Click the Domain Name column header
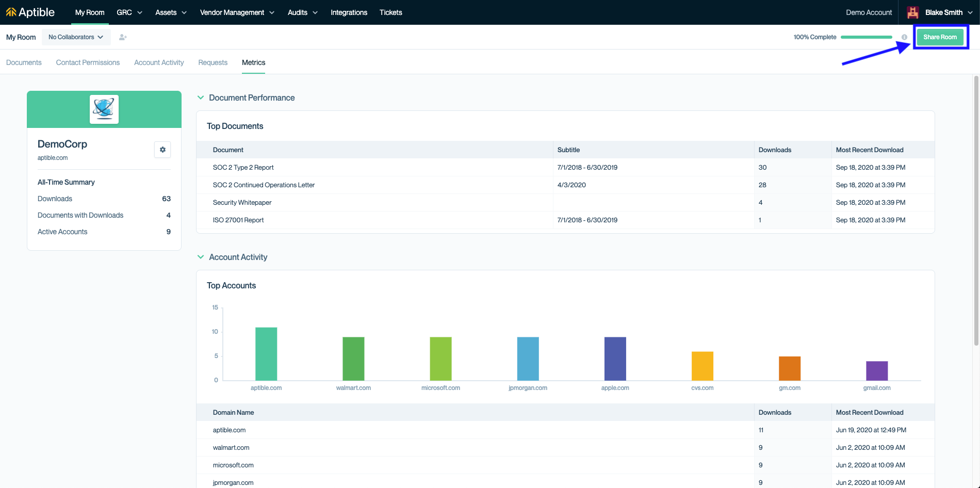980x488 pixels. [233, 413]
